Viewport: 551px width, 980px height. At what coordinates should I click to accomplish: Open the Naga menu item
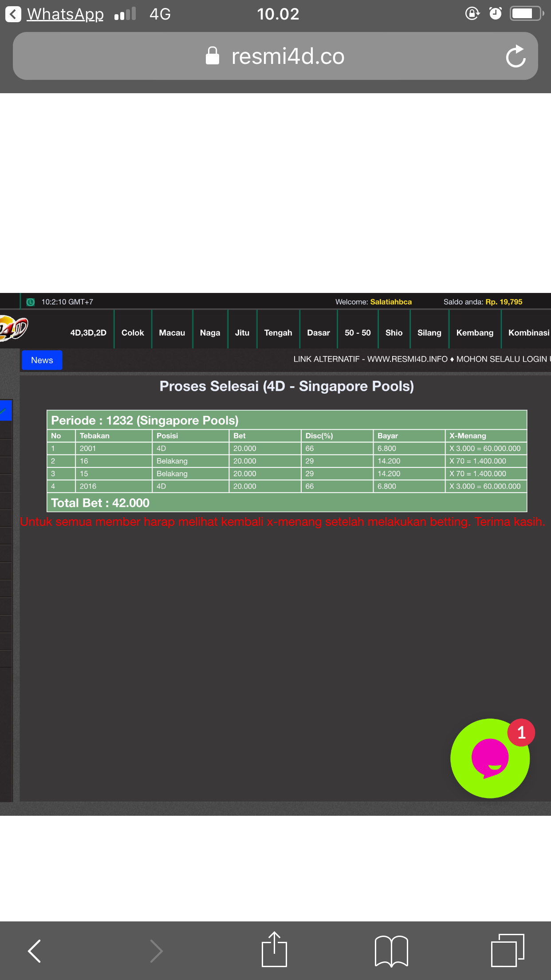coord(210,333)
